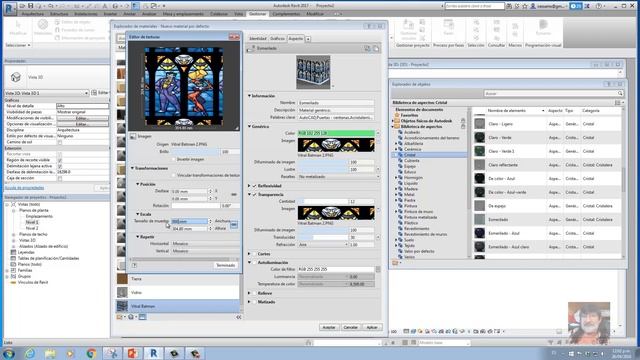Screen dimensions: 640x360
Task: Click the Favoritos folder in the asset browser
Action: [409, 115]
